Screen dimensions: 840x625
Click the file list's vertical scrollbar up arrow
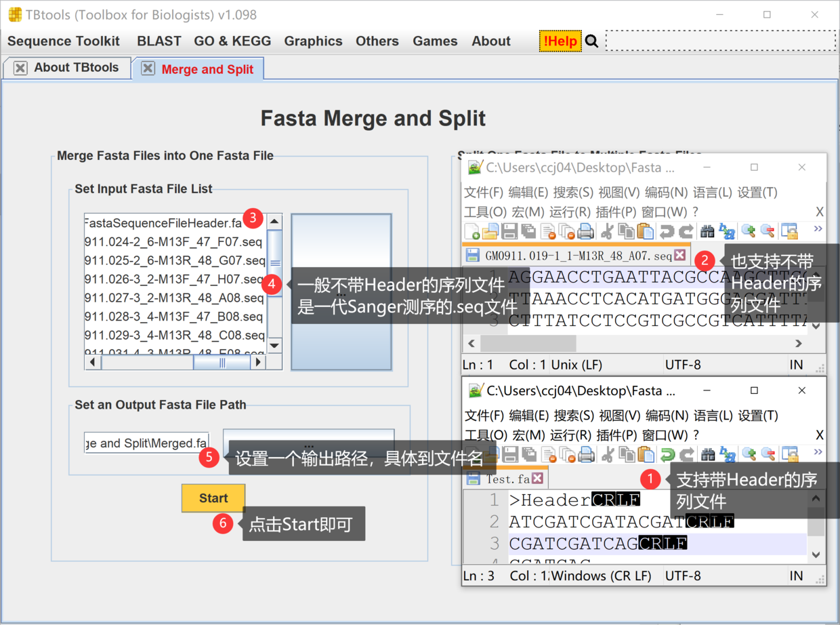274,222
